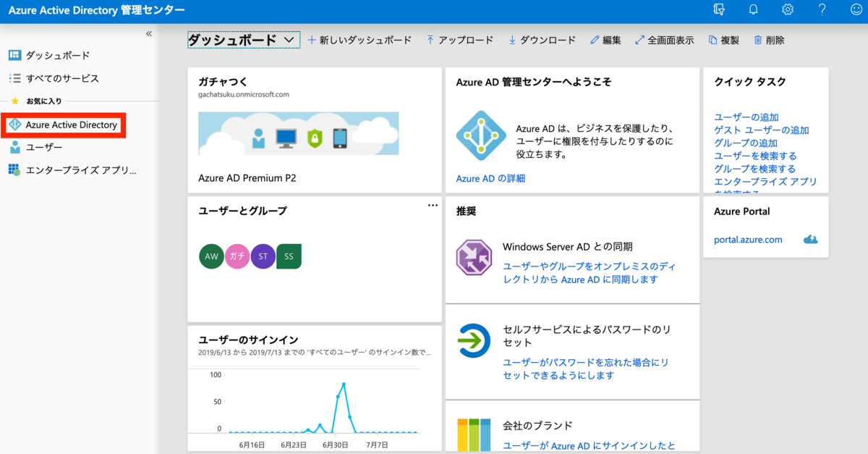Screen dimensions: 868x454
Task: Click the self-service password reset icon
Action: pyautogui.click(x=475, y=341)
